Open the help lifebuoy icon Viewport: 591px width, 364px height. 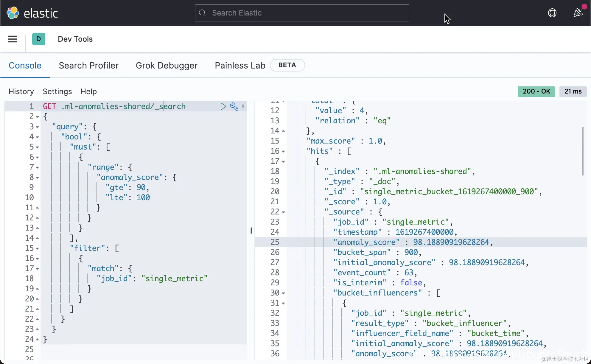pyautogui.click(x=552, y=13)
